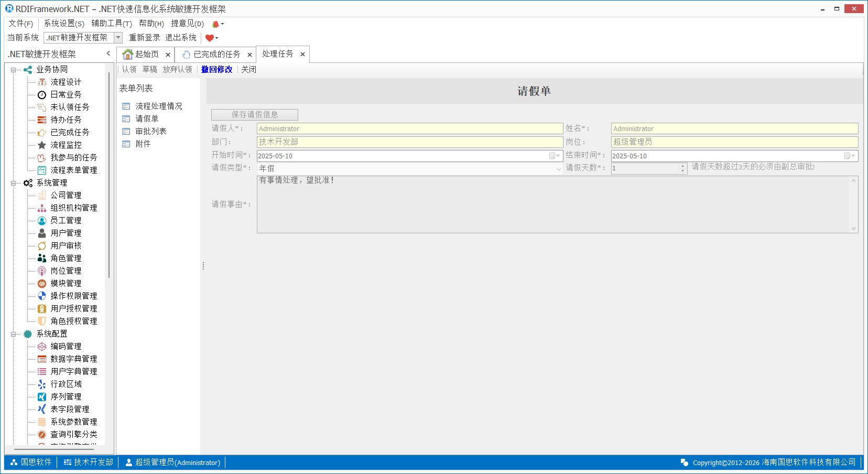The width and height of the screenshot is (868, 474).
Task: Collapse the 系统管理 tree node
Action: click(14, 183)
